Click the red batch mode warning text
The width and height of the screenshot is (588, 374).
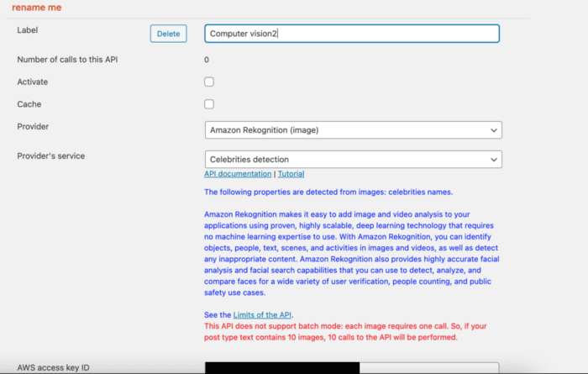(x=345, y=332)
